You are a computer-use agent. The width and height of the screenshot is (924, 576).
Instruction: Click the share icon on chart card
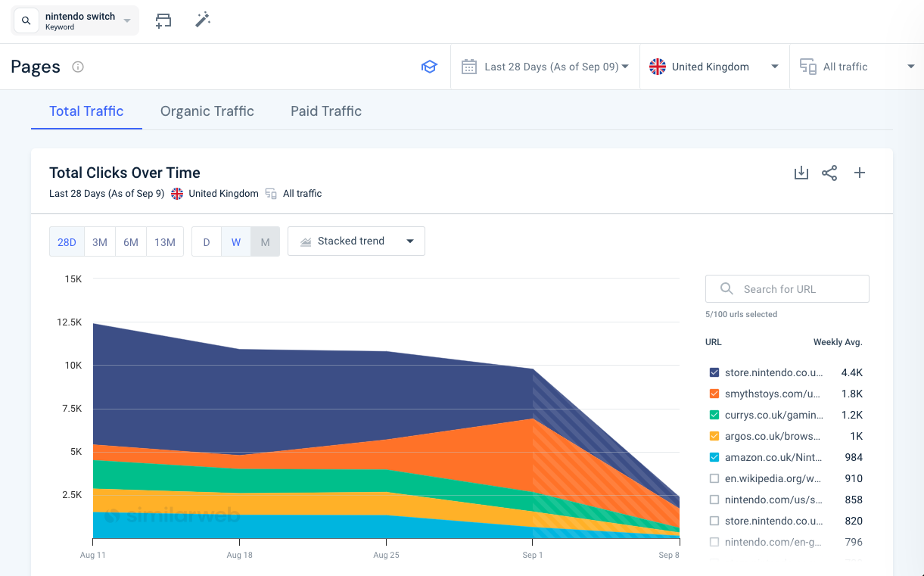coord(829,173)
